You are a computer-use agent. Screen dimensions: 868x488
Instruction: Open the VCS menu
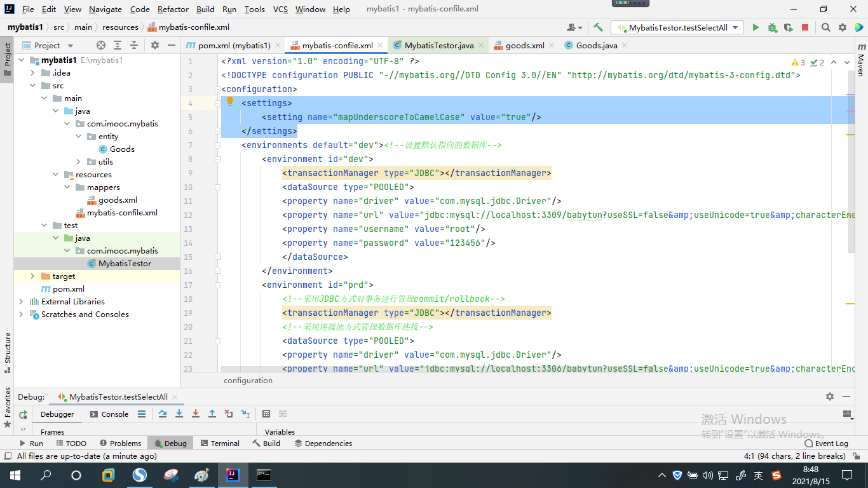point(280,9)
